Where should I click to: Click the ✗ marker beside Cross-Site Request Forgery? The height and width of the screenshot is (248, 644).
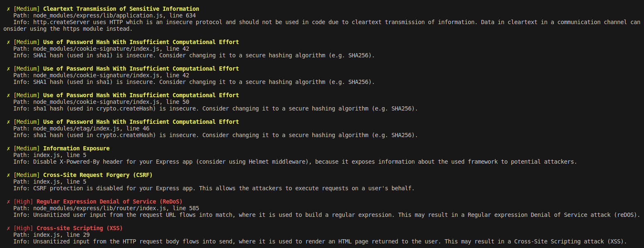click(8, 175)
